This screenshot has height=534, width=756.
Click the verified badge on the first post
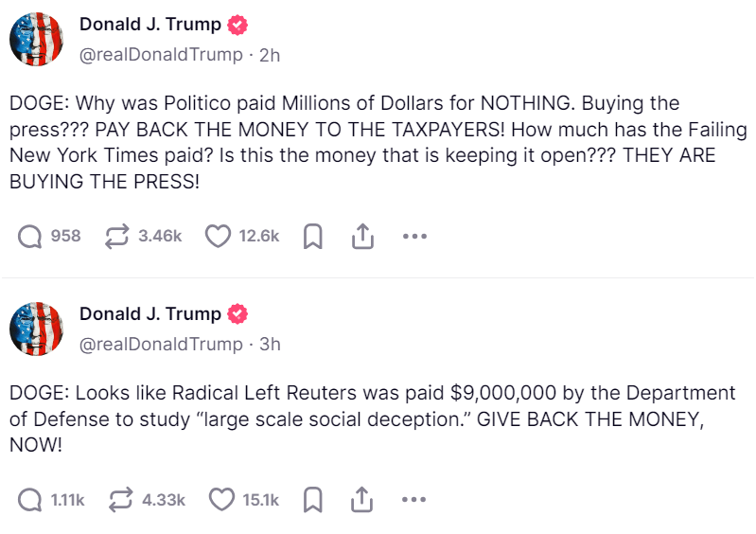click(x=239, y=25)
